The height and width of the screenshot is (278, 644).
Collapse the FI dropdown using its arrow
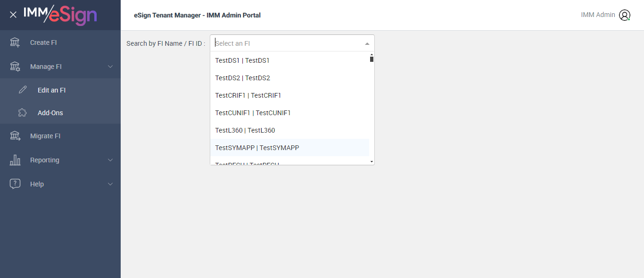pos(367,43)
